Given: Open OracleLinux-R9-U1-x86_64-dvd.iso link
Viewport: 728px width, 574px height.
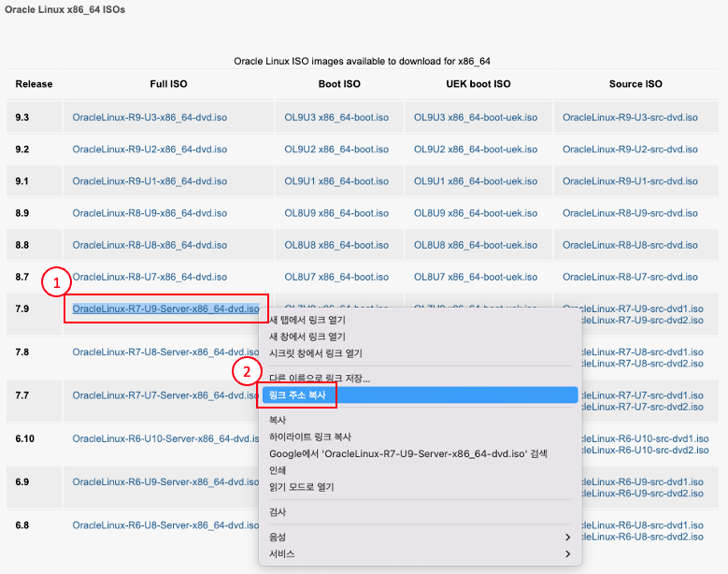Looking at the screenshot, I should (x=150, y=181).
